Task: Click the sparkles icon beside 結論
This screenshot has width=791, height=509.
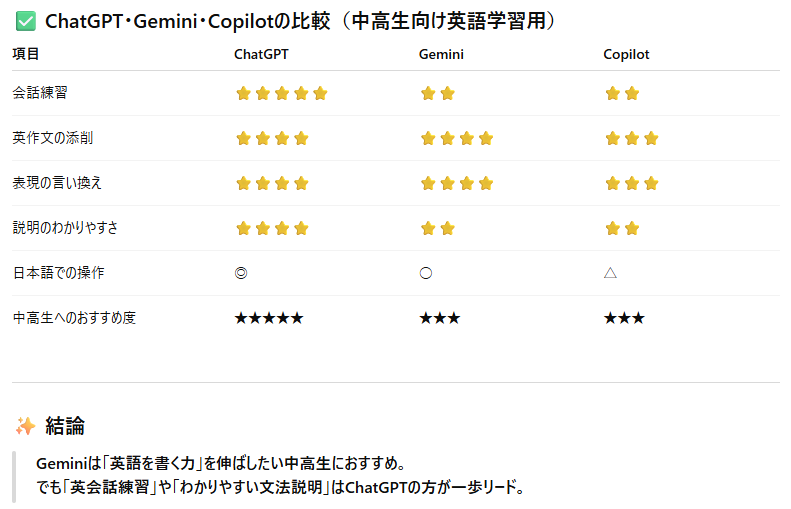Action: tap(25, 426)
